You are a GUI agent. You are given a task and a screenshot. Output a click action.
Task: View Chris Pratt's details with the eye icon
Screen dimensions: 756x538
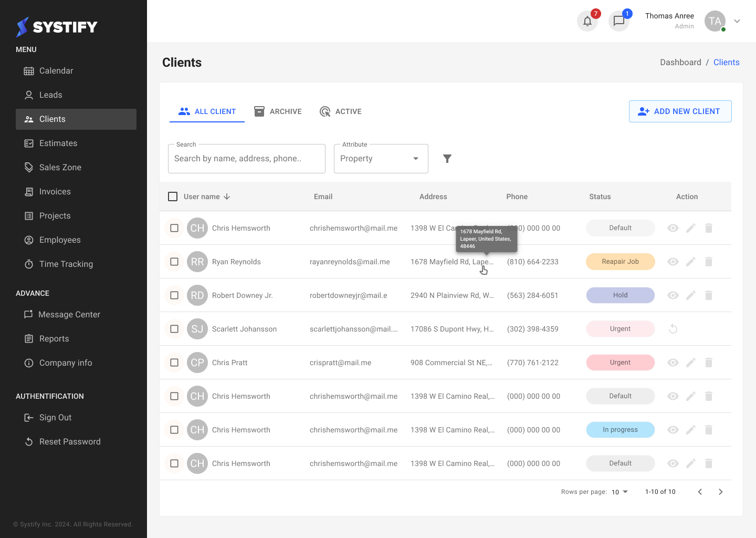tap(673, 362)
